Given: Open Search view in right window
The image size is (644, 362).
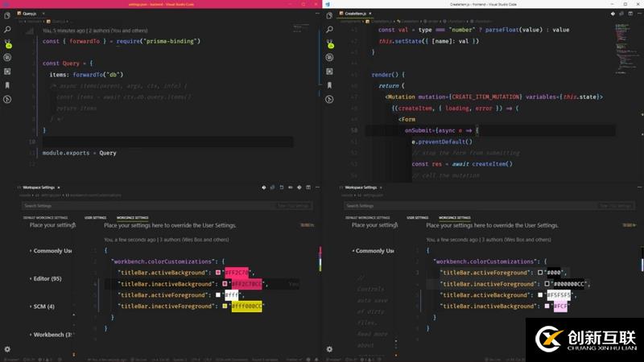Looking at the screenshot, I should click(329, 28).
